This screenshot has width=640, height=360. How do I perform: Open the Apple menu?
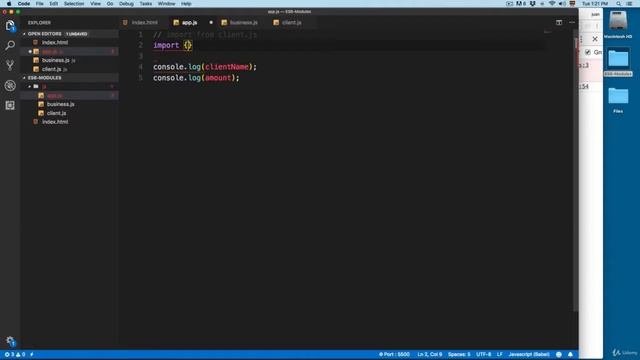pyautogui.click(x=9, y=4)
